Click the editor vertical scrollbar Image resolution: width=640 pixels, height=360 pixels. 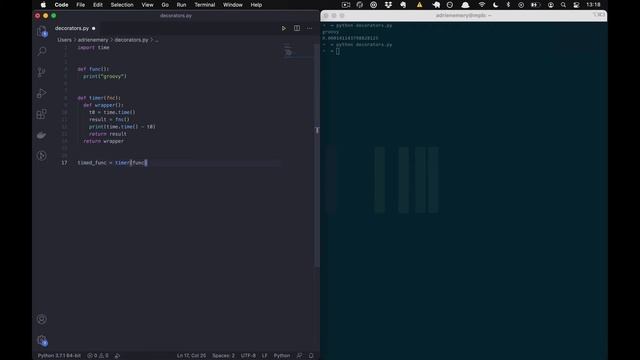317,155
